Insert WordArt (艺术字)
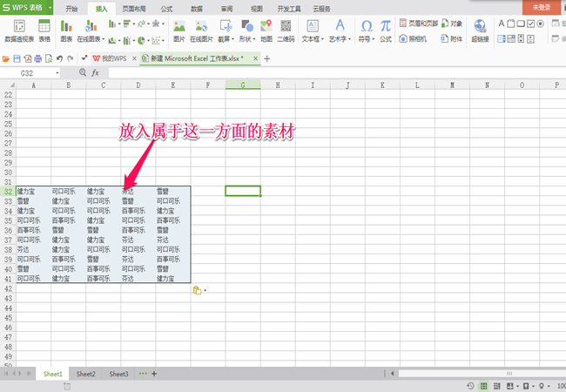Image resolution: width=566 pixels, height=392 pixels. (340, 31)
